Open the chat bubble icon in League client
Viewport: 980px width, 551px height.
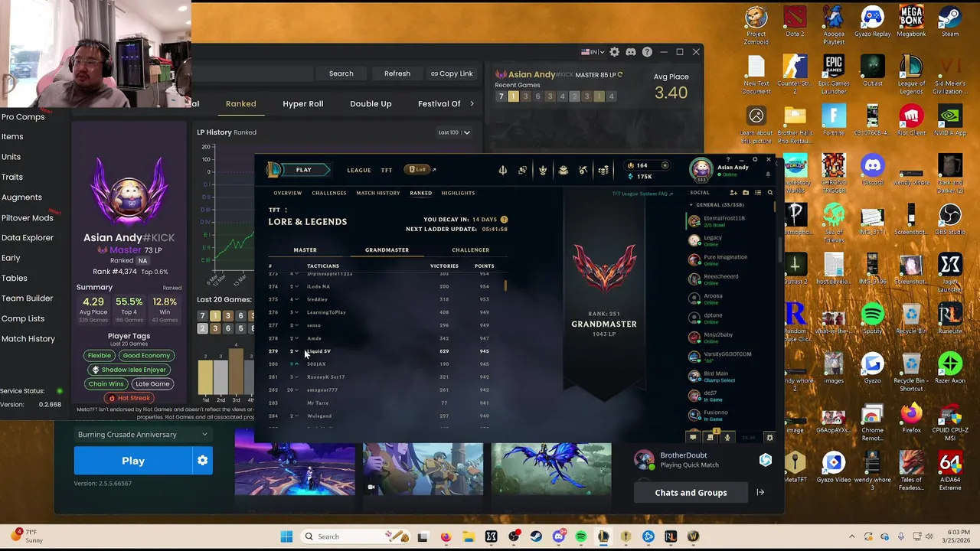click(693, 437)
